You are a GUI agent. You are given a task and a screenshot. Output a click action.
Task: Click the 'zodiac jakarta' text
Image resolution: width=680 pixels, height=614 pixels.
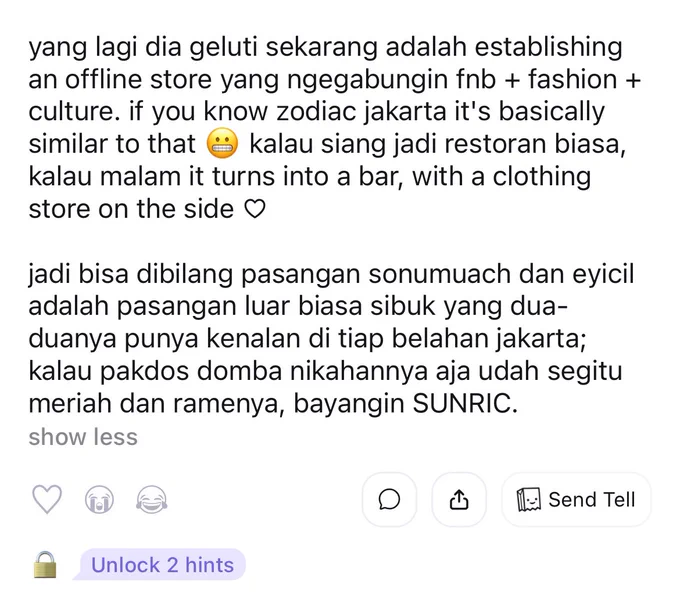pos(361,111)
